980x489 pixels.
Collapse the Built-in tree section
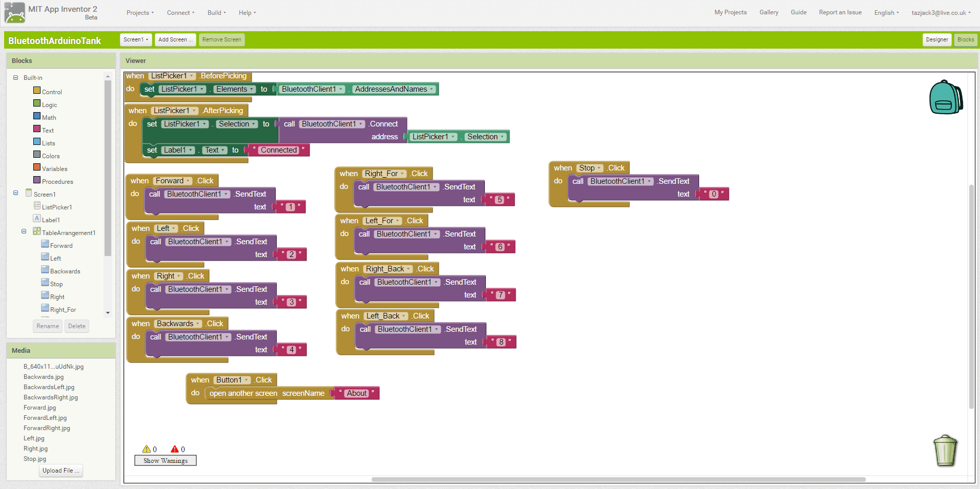[x=15, y=78]
